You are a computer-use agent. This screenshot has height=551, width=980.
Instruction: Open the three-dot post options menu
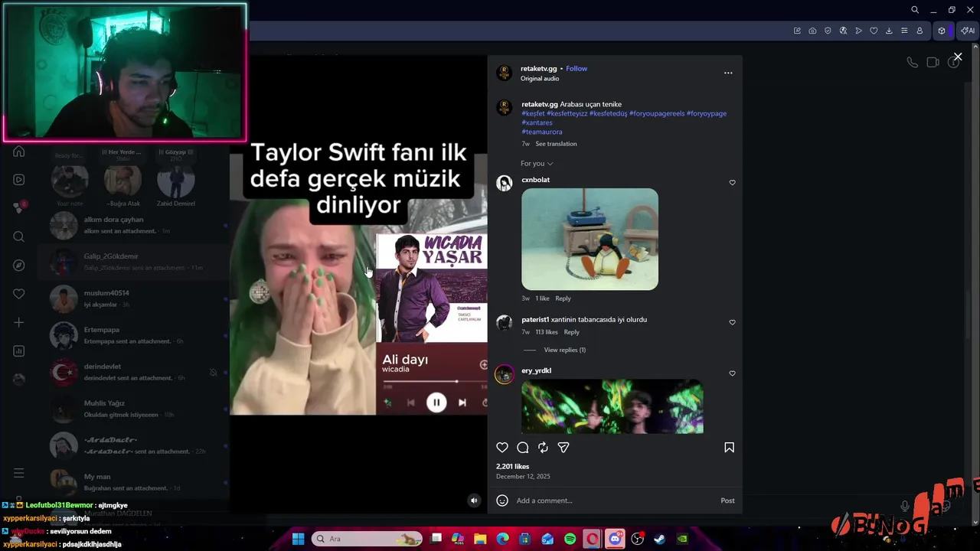(x=728, y=73)
